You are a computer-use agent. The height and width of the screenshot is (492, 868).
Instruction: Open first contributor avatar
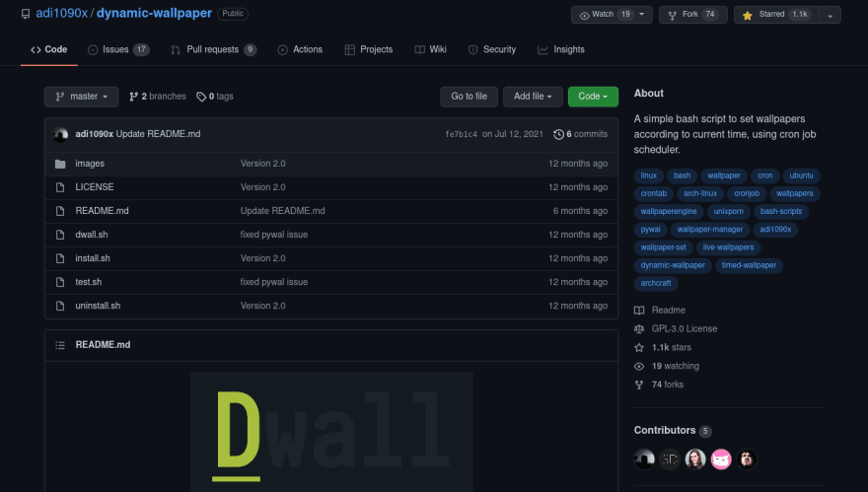[644, 458]
